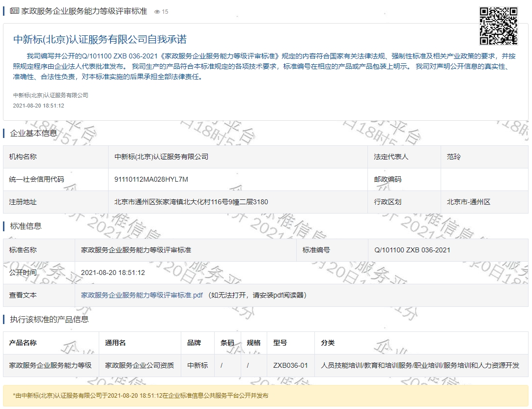Click the 产品名称 column header
Image resolution: width=532 pixels, height=409 pixels.
tap(51, 343)
